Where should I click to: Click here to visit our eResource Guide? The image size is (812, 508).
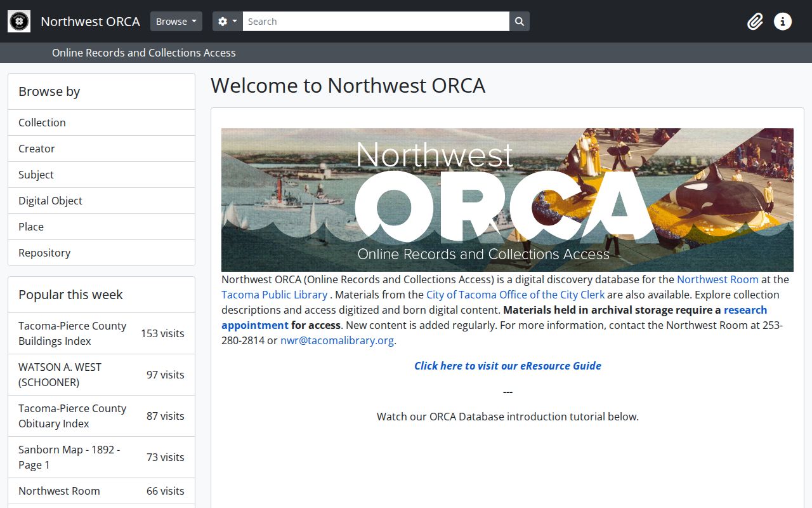(x=507, y=366)
